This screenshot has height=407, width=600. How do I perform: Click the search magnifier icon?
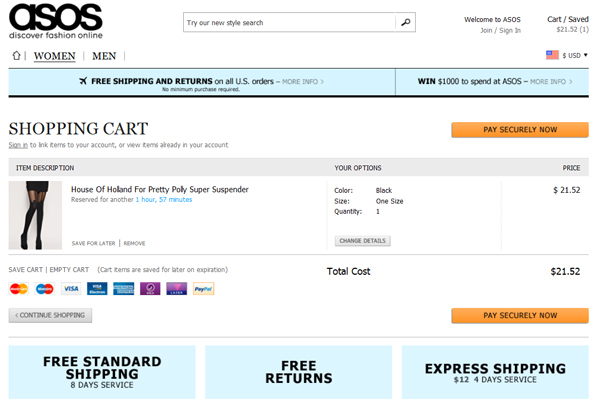[x=405, y=22]
